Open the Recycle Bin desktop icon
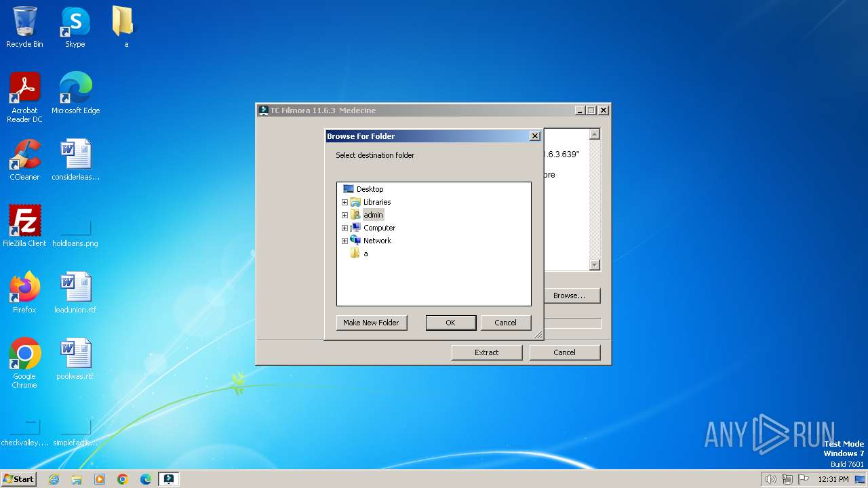868x488 pixels. tap(24, 27)
